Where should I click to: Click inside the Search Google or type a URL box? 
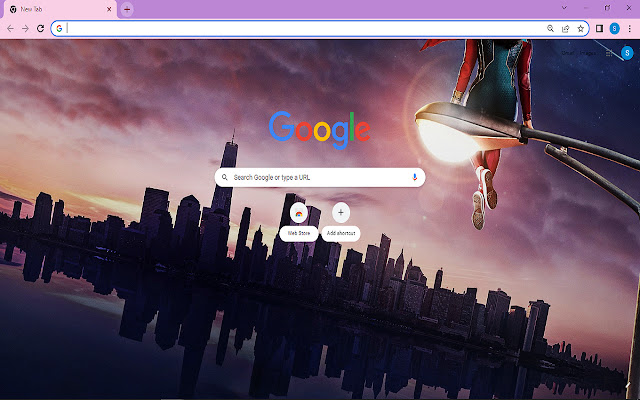pos(320,178)
